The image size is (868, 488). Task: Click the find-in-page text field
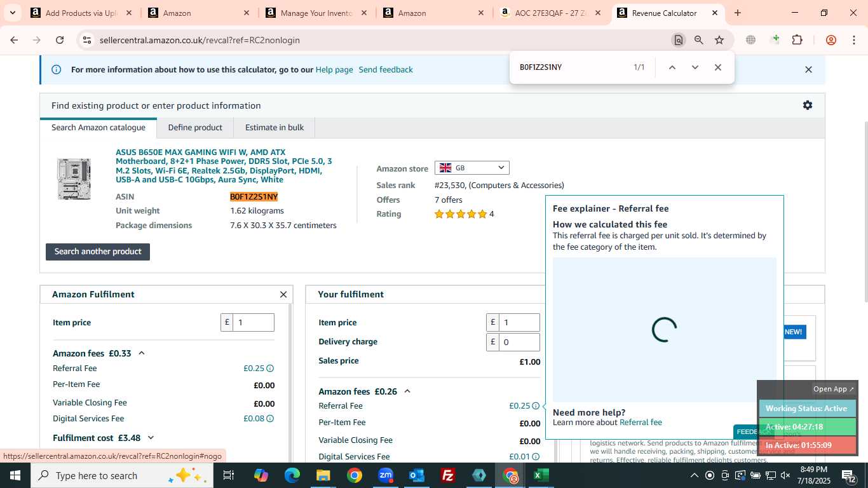tap(572, 67)
